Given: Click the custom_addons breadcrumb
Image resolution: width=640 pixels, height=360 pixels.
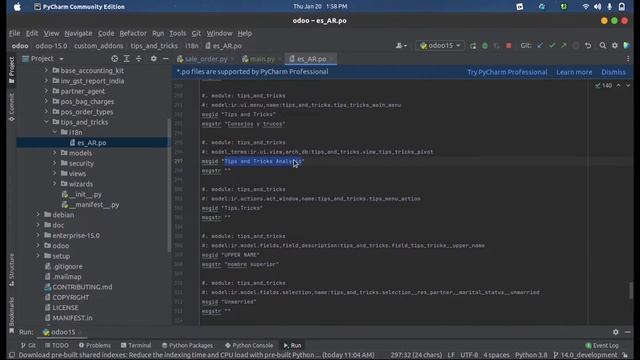Looking at the screenshot, I should [x=98, y=46].
